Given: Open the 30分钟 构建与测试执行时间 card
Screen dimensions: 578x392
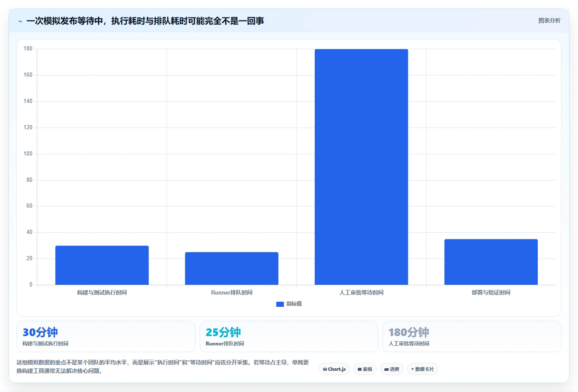Looking at the screenshot, I should click(x=106, y=336).
